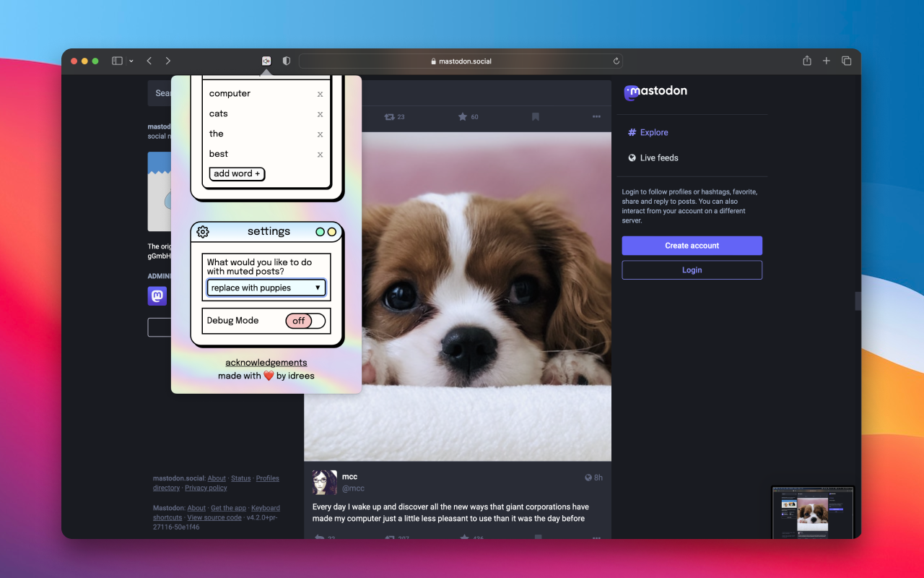Click the Login button
Viewport: 924px width, 578px height.
click(692, 270)
